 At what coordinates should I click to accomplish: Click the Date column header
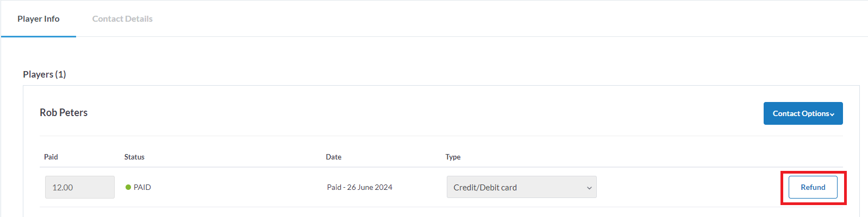[x=334, y=157]
